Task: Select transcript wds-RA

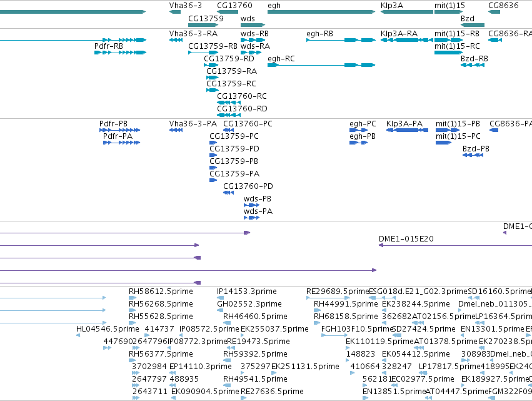Action: tap(256, 46)
